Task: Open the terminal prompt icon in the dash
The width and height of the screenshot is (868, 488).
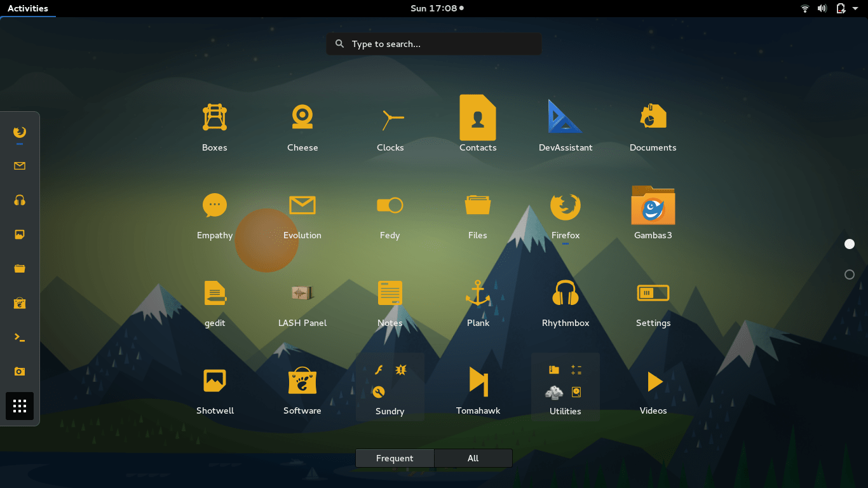Action: pos(20,337)
